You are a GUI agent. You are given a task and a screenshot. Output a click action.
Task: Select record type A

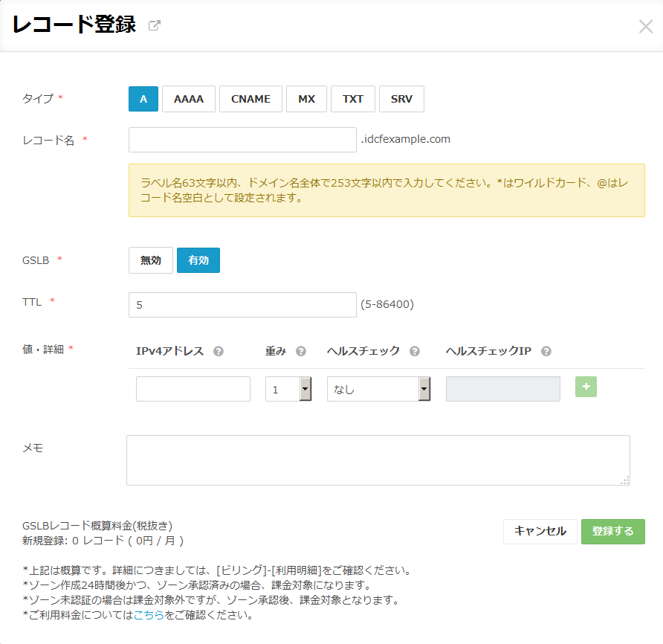point(143,99)
